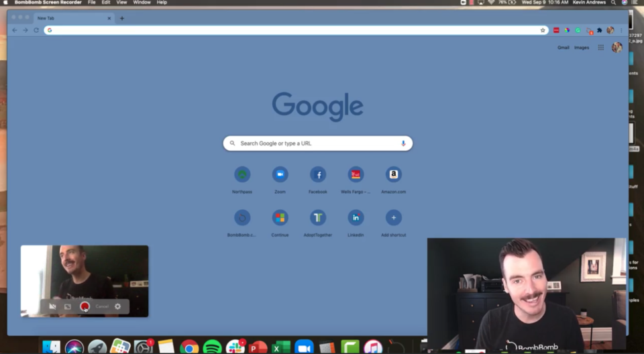The width and height of the screenshot is (644, 354).
Task: Open the View menu
Action: pos(121,3)
